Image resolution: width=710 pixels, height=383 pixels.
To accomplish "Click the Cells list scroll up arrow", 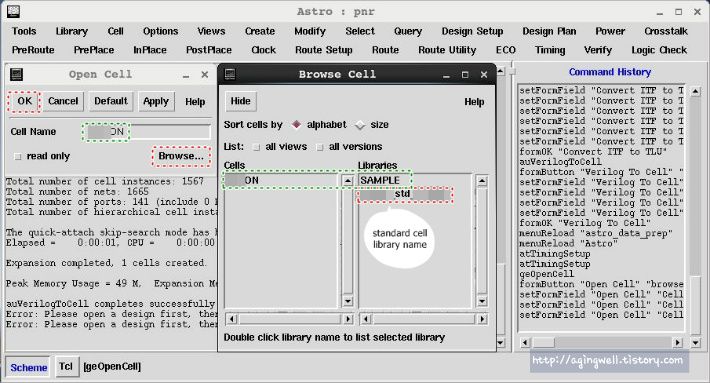I will [347, 181].
